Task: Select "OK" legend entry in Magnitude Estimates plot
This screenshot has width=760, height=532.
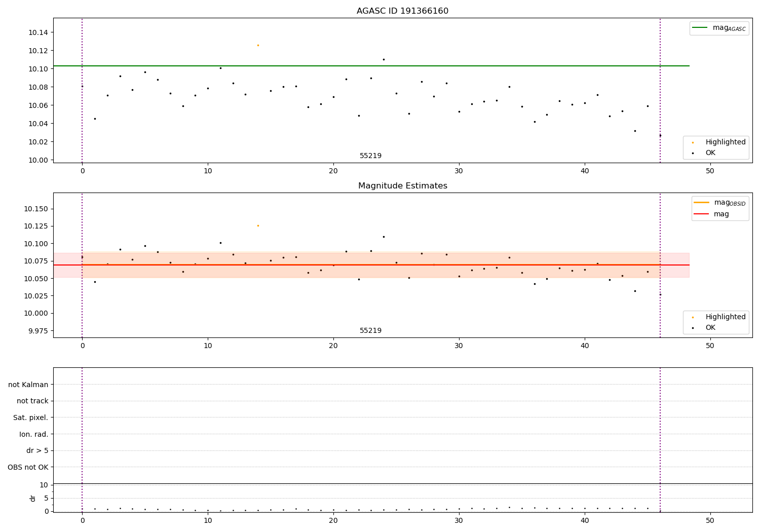Action: pos(704,328)
